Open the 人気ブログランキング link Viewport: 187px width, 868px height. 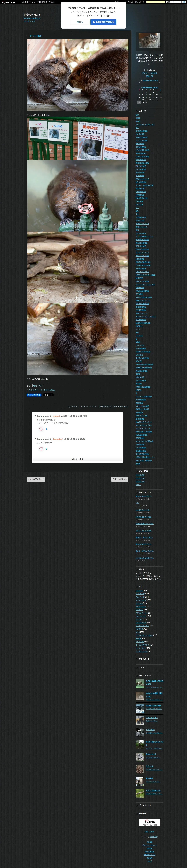point(30,2)
